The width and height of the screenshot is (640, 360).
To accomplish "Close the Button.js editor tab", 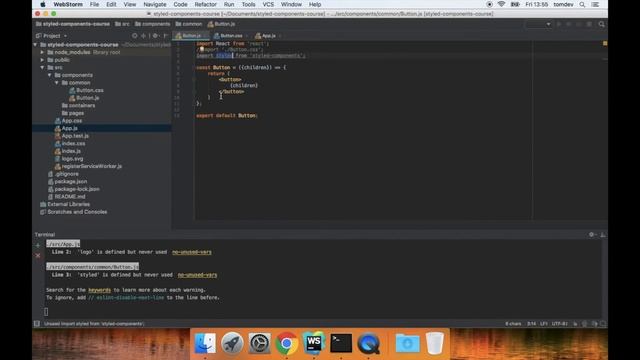I will 205,36.
